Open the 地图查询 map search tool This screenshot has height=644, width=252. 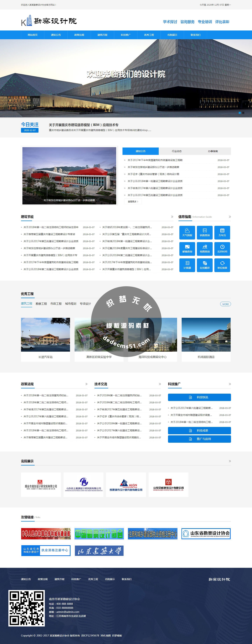205,249
